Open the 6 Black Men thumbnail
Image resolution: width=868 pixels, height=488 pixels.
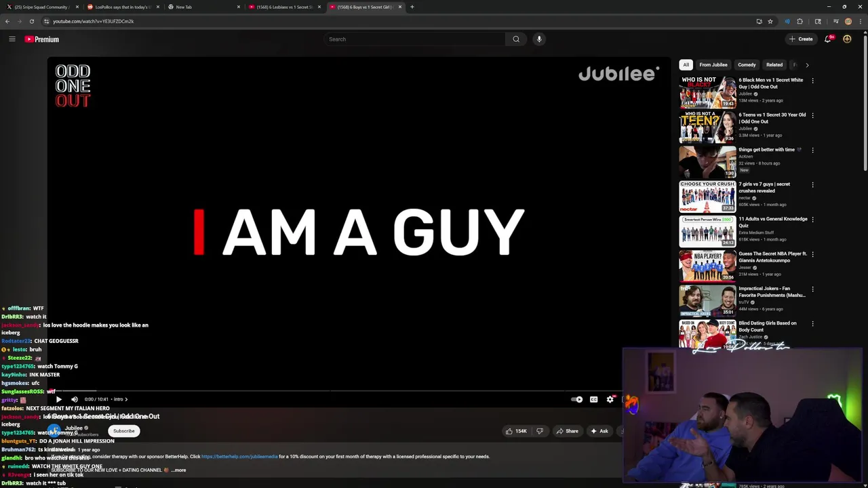(707, 92)
